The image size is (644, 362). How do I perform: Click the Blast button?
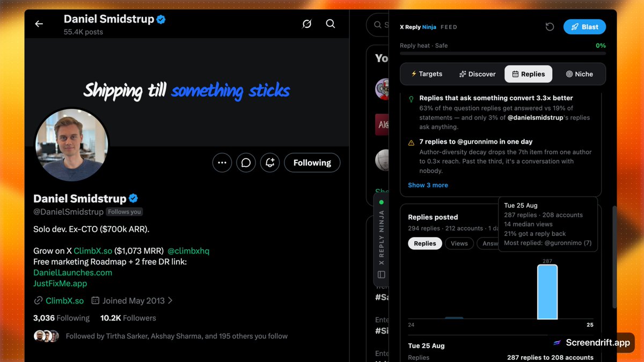[x=584, y=27]
